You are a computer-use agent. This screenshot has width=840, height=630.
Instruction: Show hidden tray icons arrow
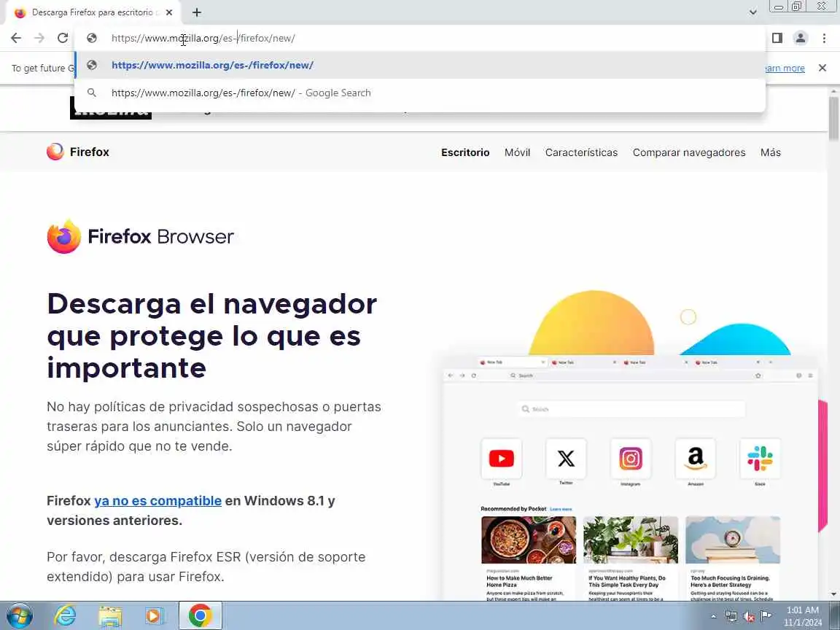[714, 617]
